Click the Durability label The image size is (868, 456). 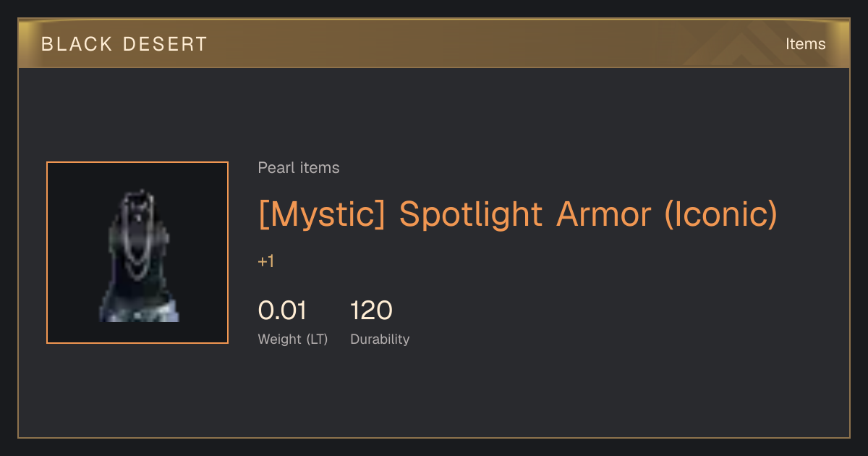[x=380, y=339]
